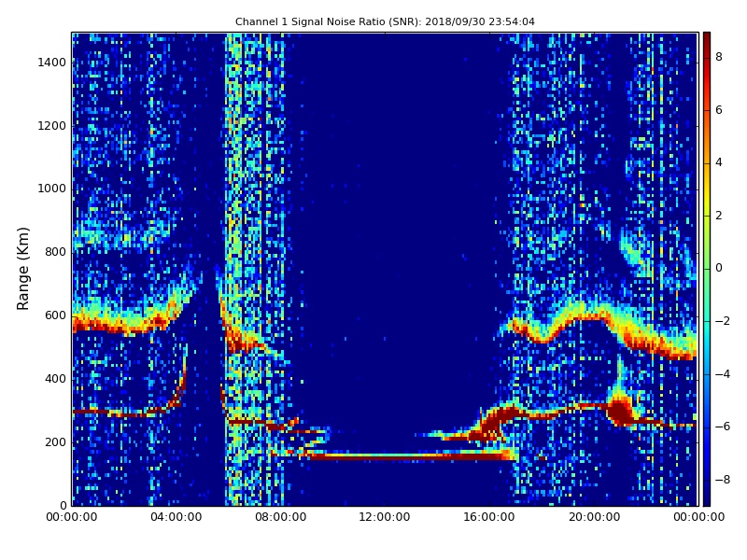Click the colorbar label −4

click(723, 374)
